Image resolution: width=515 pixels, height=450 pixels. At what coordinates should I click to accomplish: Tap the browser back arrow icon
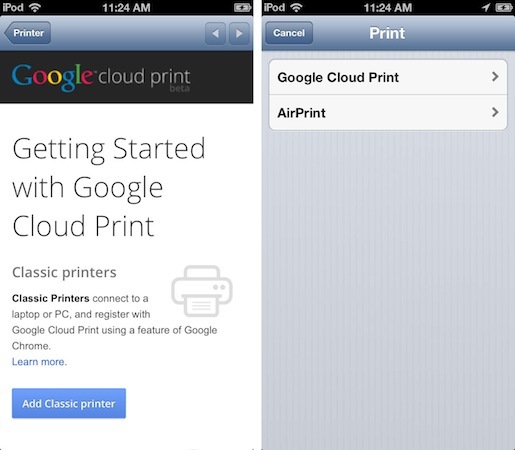[216, 33]
